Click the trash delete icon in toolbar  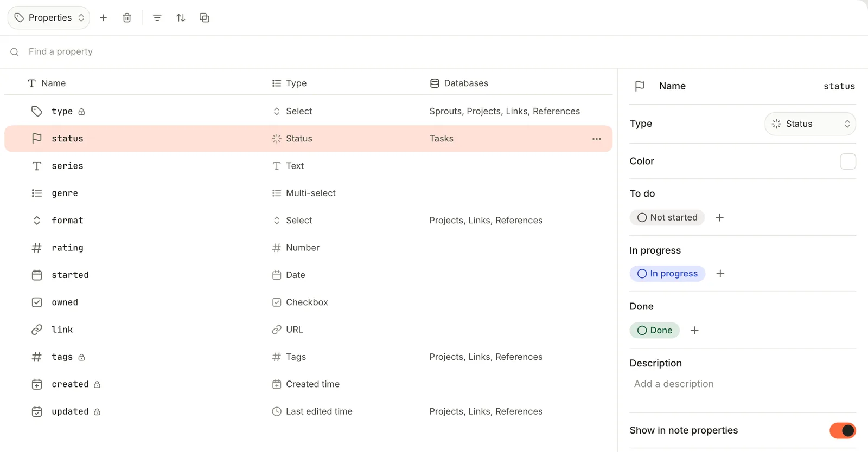pyautogui.click(x=127, y=18)
